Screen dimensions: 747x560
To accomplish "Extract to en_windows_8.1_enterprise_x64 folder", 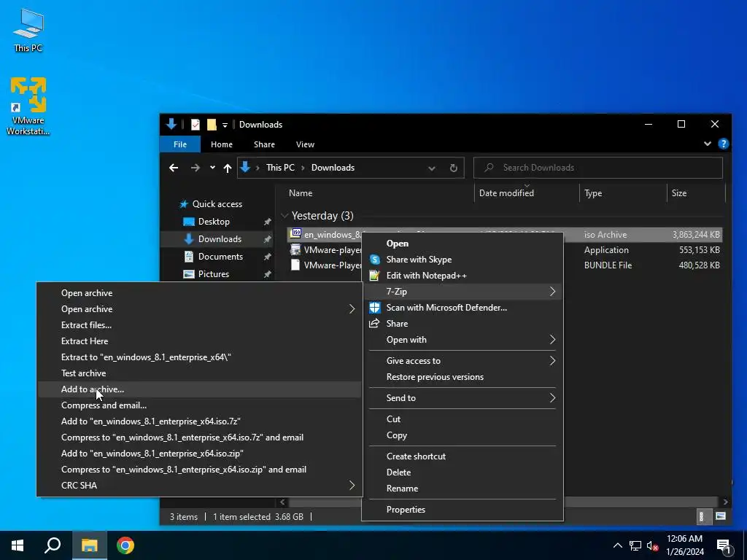I will [x=199, y=357].
